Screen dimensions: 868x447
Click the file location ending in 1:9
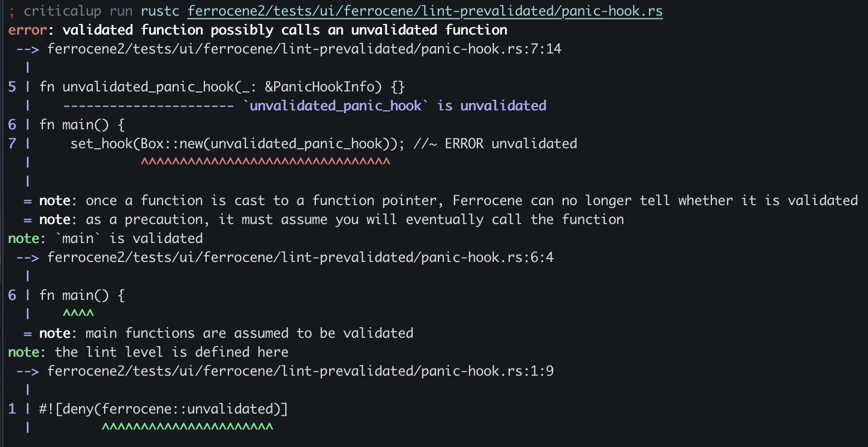point(300,371)
